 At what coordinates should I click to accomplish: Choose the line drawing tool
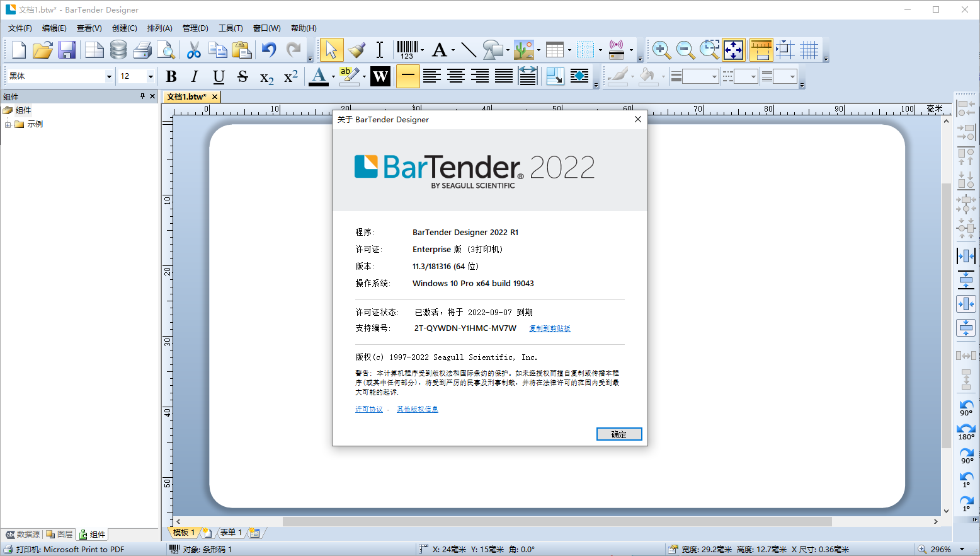tap(469, 50)
